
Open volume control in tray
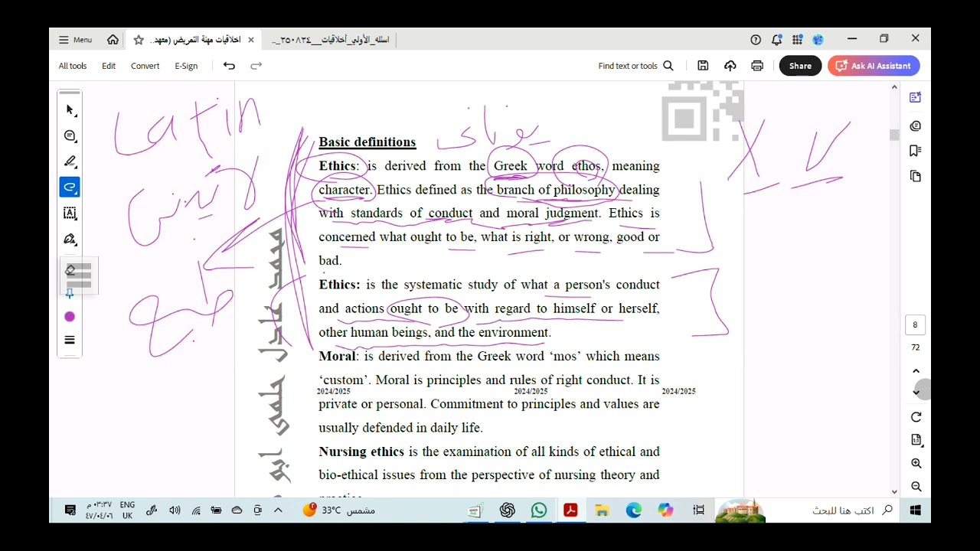(x=175, y=510)
